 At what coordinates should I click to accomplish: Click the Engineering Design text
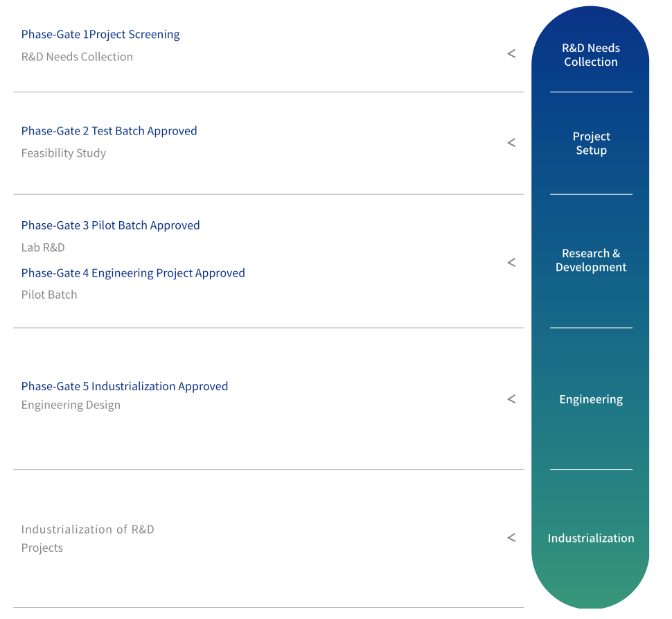pyautogui.click(x=71, y=406)
